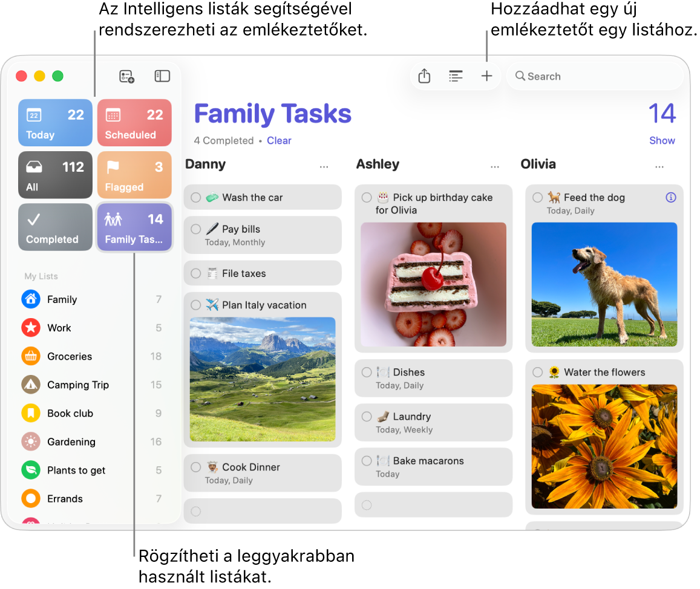Select the pinned Family Tasks list tile
This screenshot has height=589, width=700.
pos(134,227)
